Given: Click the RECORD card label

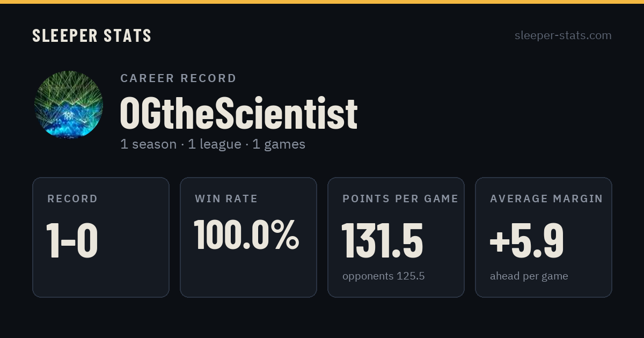Looking at the screenshot, I should (72, 199).
